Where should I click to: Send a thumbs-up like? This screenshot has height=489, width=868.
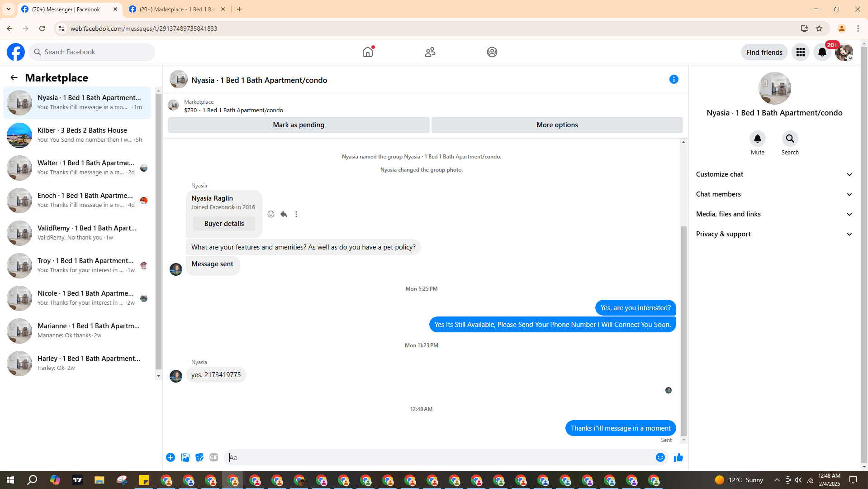pos(678,457)
